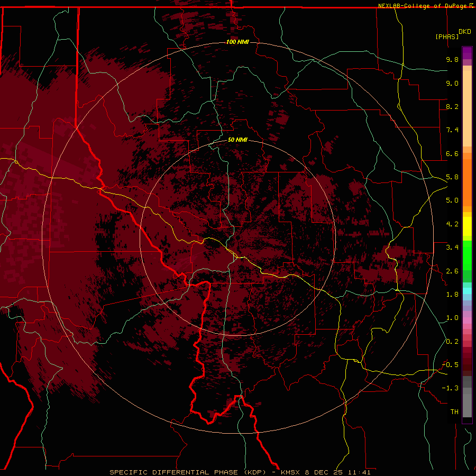Click the 5.8 scale value
Screen dimensions: 476x476
[x=452, y=177]
